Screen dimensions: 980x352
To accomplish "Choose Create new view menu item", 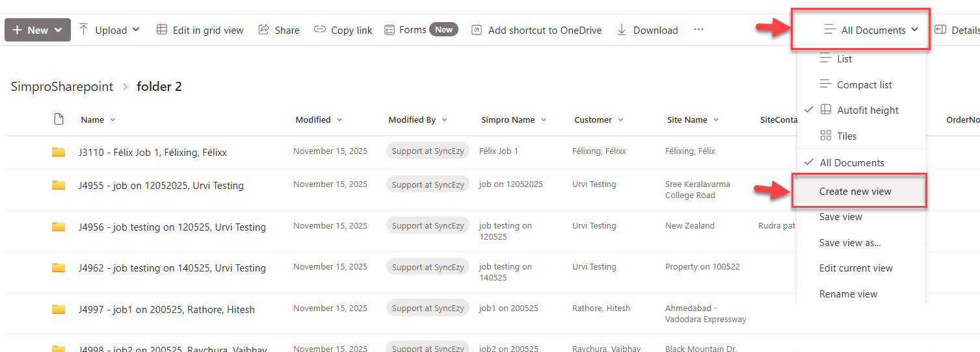I will click(x=855, y=192).
